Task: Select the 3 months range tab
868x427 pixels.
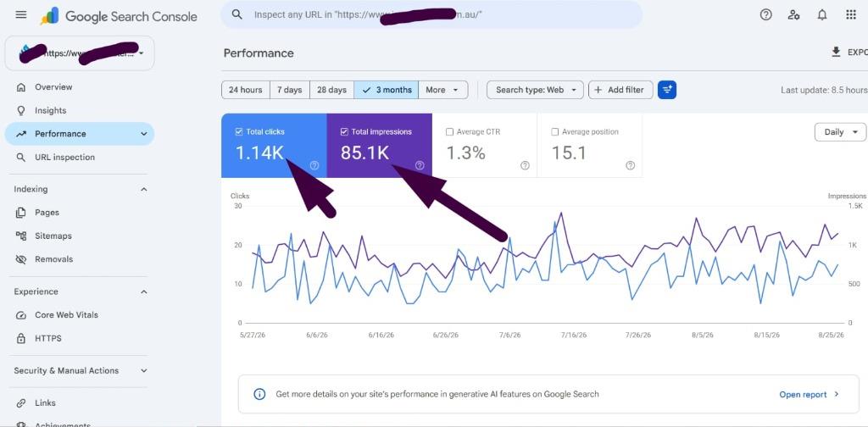Action: (x=387, y=90)
